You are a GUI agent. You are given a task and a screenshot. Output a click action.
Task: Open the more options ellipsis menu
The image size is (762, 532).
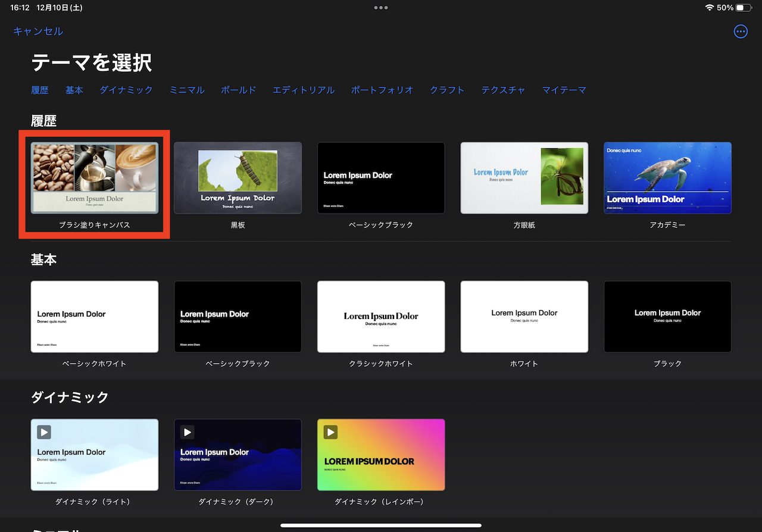741,32
